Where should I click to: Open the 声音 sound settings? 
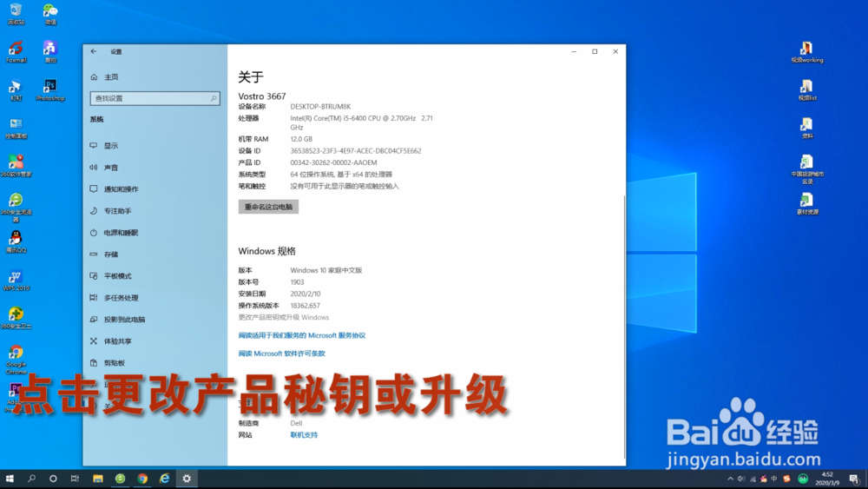coord(105,168)
